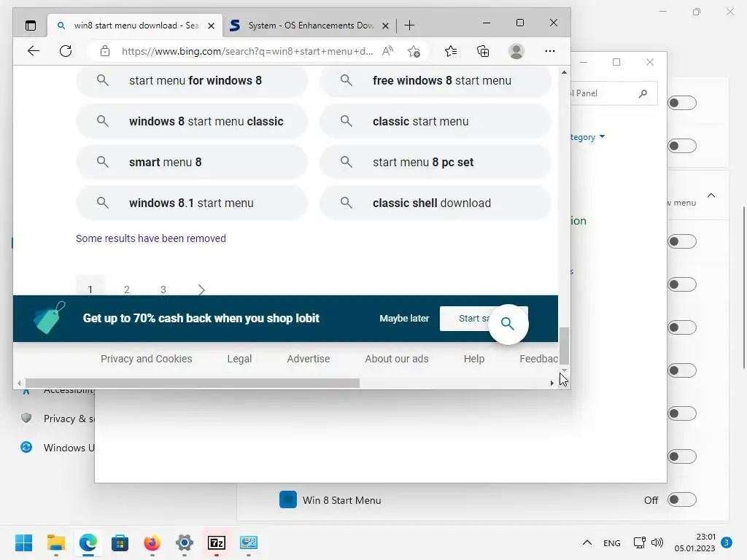
Task: Click the scroll up arrow in Edge
Action: pyautogui.click(x=564, y=72)
